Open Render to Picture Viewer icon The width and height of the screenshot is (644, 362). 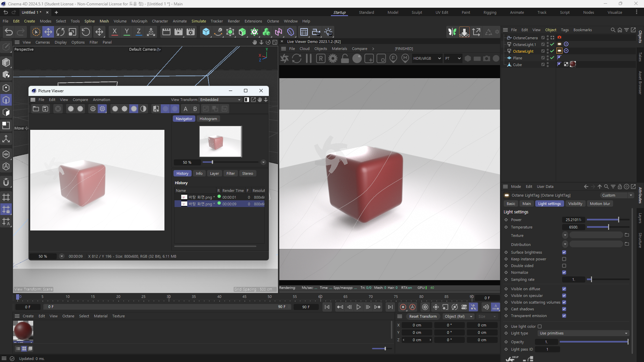(x=179, y=32)
